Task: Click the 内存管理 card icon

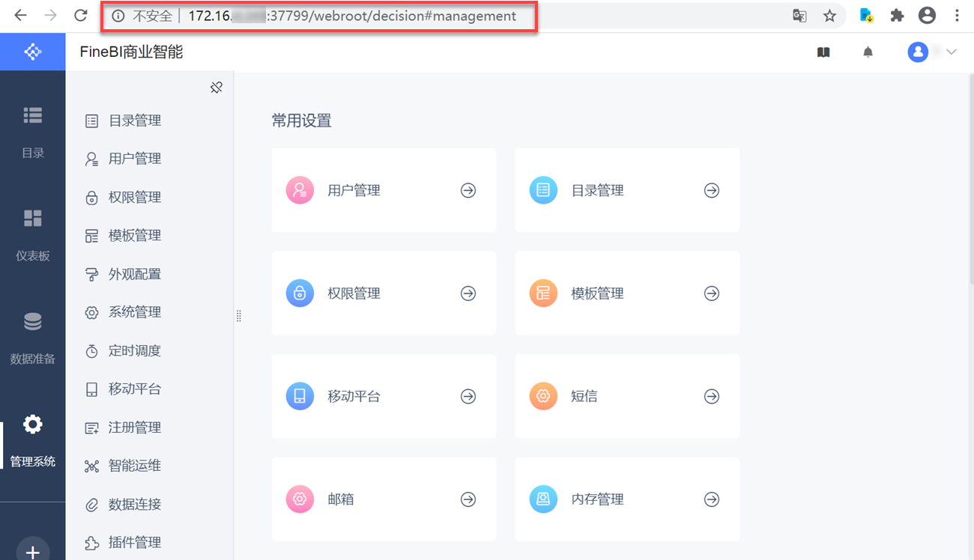Action: 543,499
